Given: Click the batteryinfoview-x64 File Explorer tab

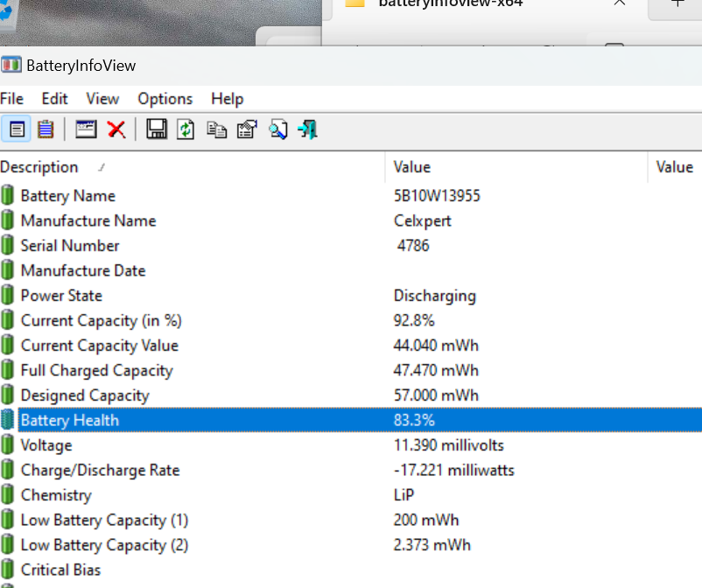Looking at the screenshot, I should (x=483, y=6).
